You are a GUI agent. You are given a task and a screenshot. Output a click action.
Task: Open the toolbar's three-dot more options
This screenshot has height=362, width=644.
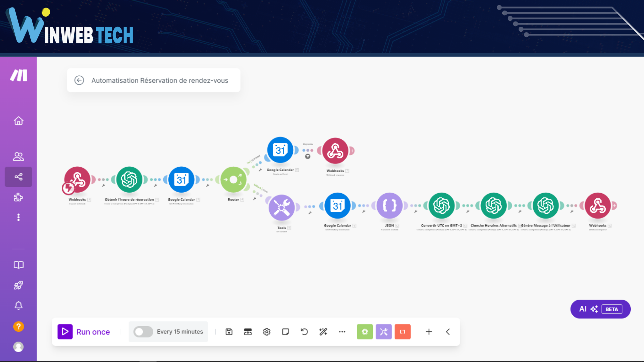point(342,332)
